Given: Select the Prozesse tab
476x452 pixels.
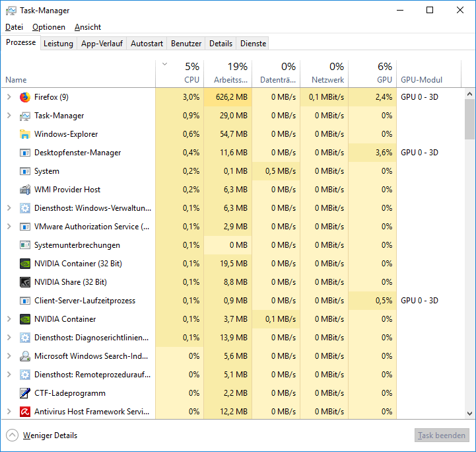Looking at the screenshot, I should (x=21, y=42).
